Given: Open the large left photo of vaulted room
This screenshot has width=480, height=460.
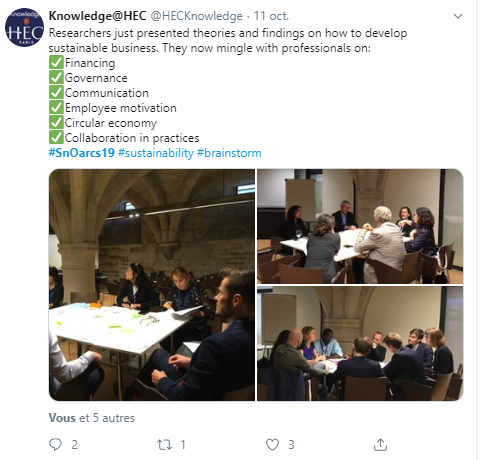Looking at the screenshot, I should (152, 285).
